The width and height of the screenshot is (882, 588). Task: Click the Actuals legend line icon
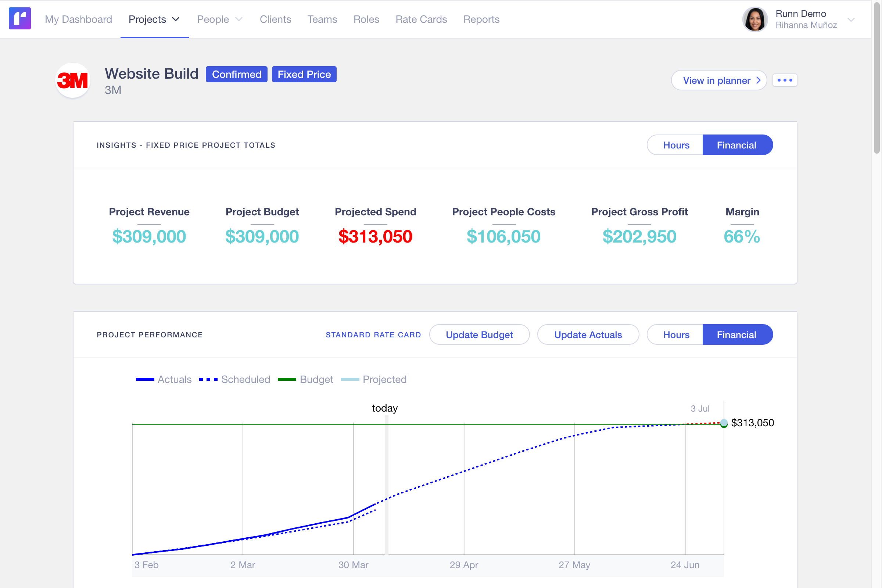(145, 380)
